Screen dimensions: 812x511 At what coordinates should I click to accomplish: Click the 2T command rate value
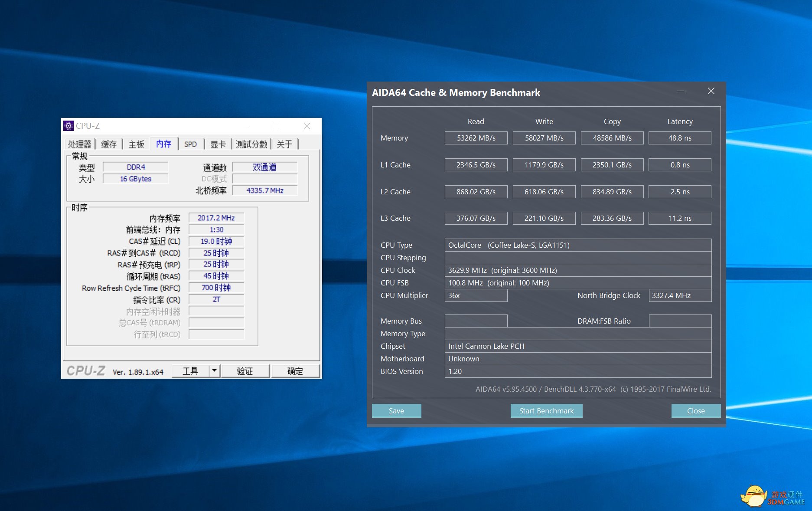216,299
